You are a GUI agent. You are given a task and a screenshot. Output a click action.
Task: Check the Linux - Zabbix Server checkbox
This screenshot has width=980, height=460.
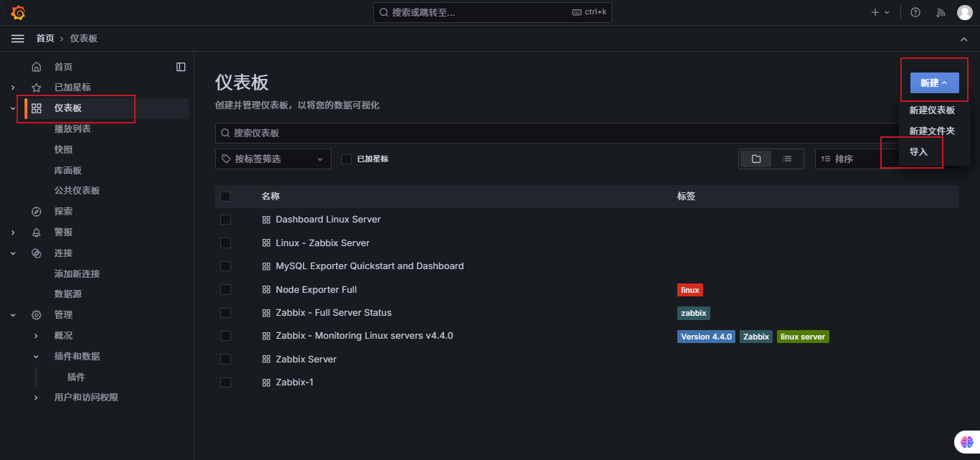tap(225, 243)
